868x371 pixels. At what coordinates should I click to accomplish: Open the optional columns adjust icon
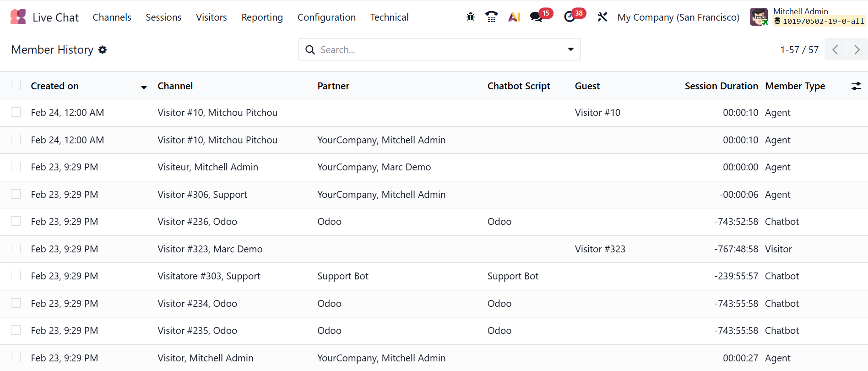[856, 86]
